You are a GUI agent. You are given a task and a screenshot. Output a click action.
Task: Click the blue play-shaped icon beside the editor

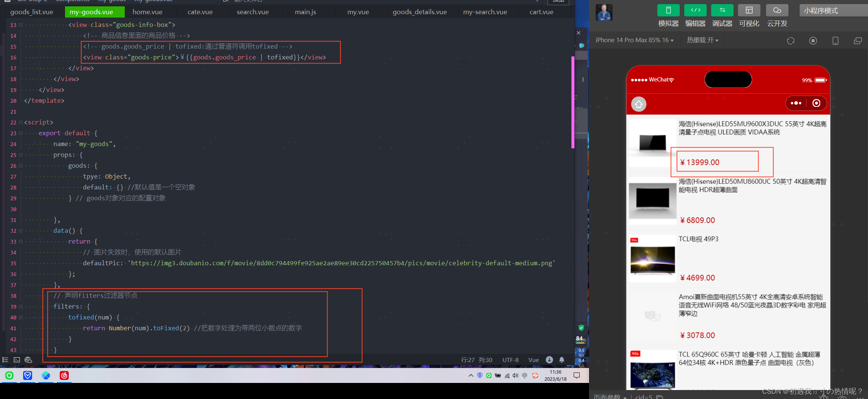[582, 46]
